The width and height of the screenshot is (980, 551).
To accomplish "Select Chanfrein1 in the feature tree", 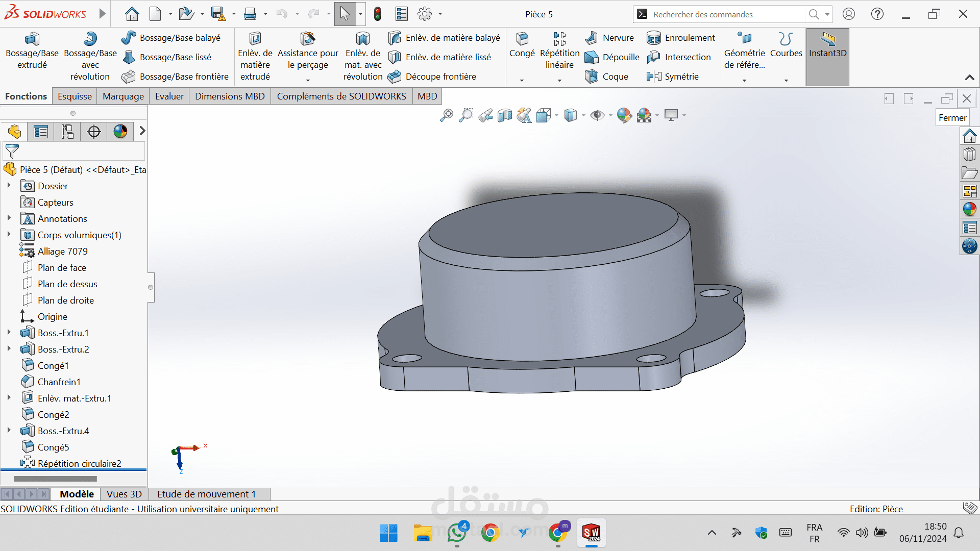I will point(59,382).
